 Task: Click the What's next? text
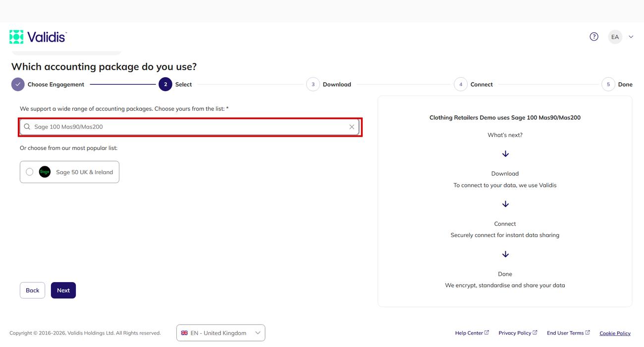505,135
